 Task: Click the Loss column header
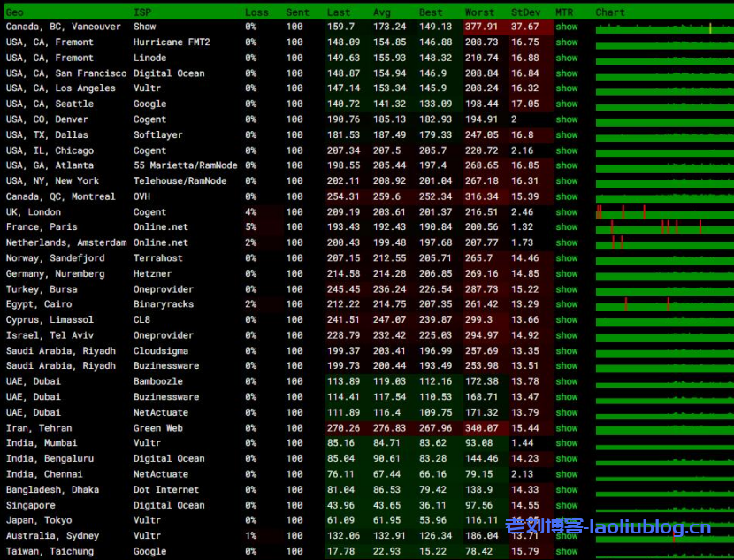(256, 12)
